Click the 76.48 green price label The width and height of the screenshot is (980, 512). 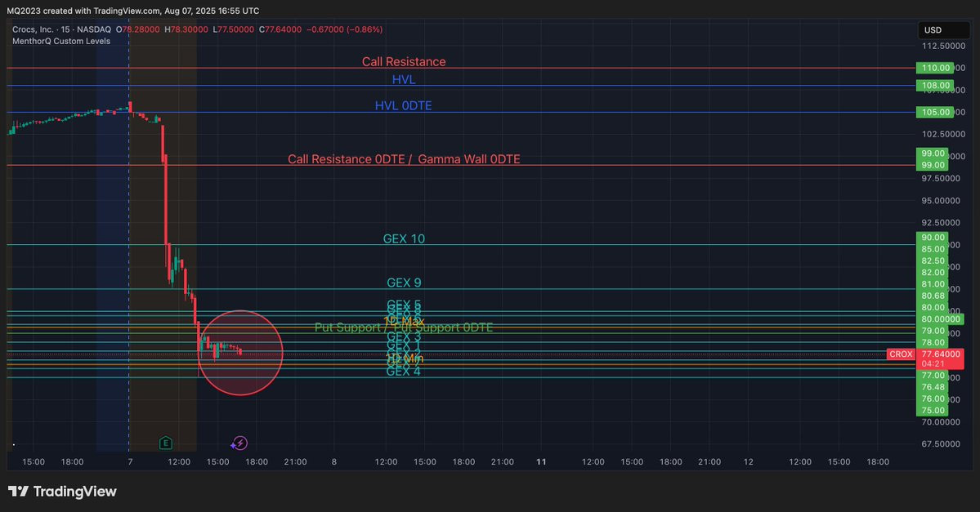coord(933,387)
